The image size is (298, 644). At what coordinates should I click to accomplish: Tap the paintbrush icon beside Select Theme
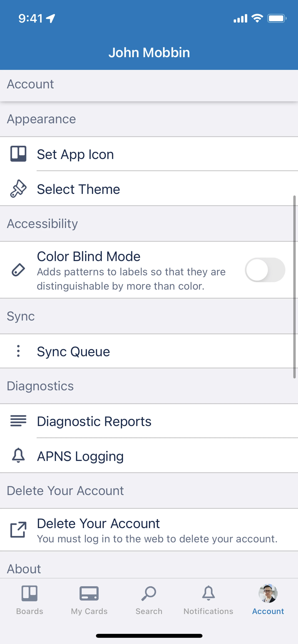(18, 189)
